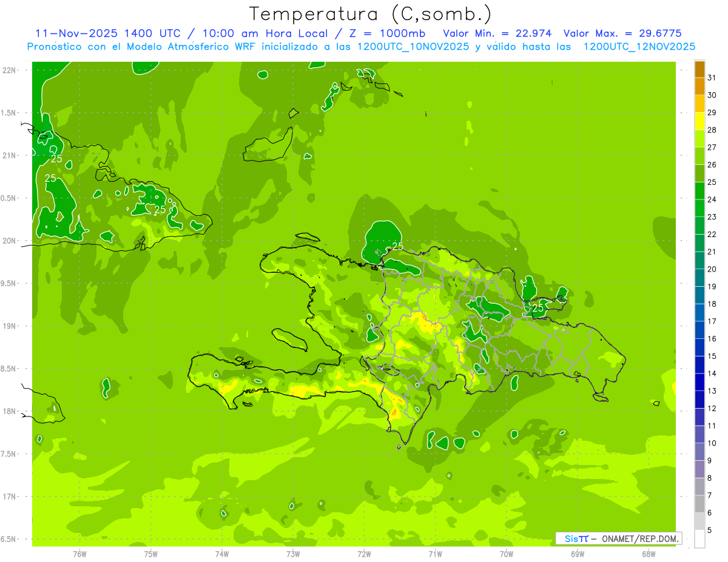Click the 20N latitude axis label
Image resolution: width=728 pixels, height=562 pixels.
pos(9,241)
